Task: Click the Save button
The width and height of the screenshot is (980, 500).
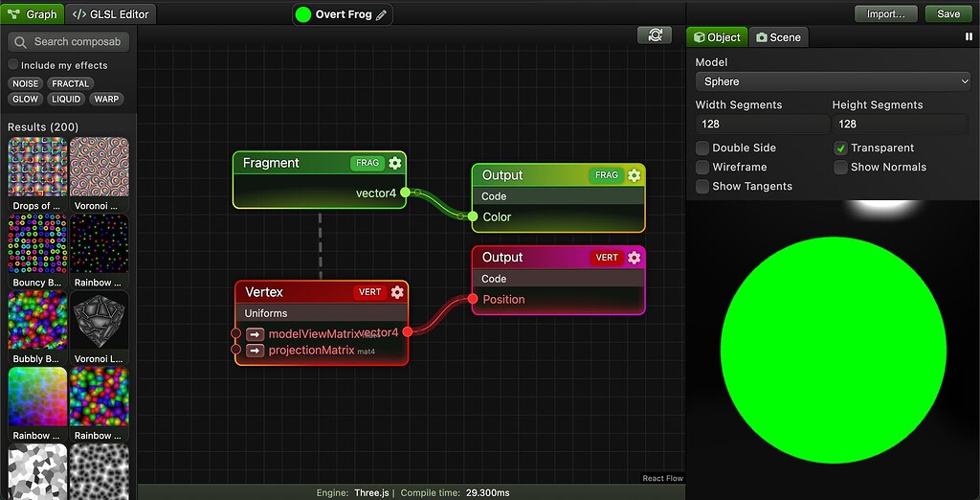Action: (x=948, y=13)
